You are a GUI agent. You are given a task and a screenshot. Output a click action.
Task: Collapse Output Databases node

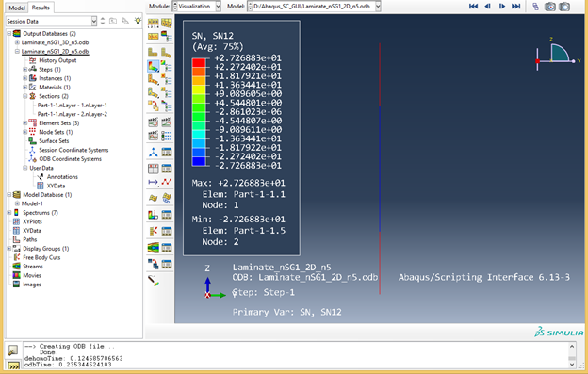point(8,33)
